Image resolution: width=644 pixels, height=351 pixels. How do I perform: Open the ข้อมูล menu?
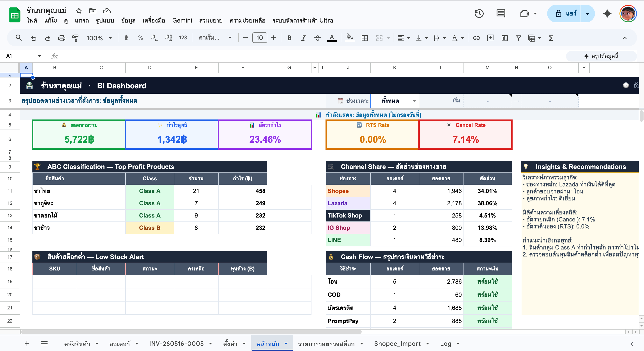pos(128,21)
